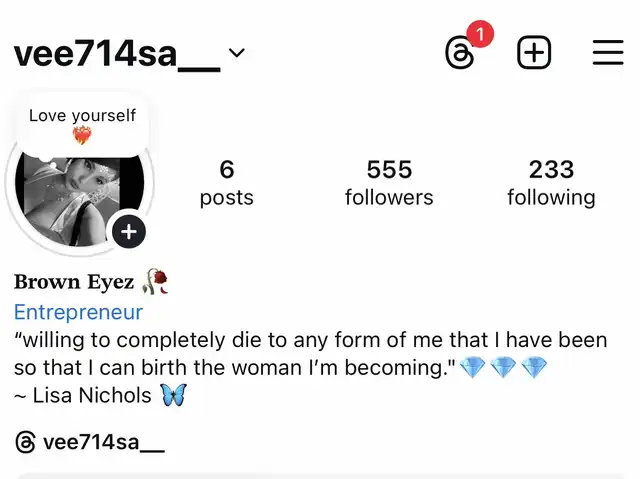Click the Entrepreneur category link
This screenshot has height=479, width=640.
click(x=78, y=312)
